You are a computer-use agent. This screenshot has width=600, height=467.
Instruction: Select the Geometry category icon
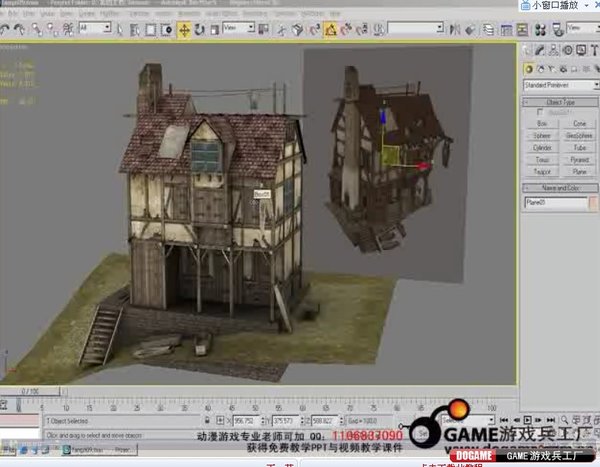tap(528, 67)
